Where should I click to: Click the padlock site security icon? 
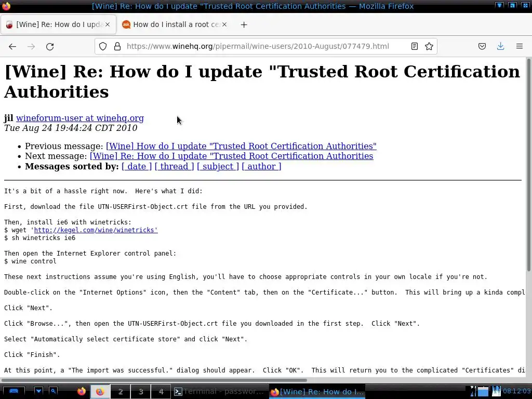click(x=117, y=46)
